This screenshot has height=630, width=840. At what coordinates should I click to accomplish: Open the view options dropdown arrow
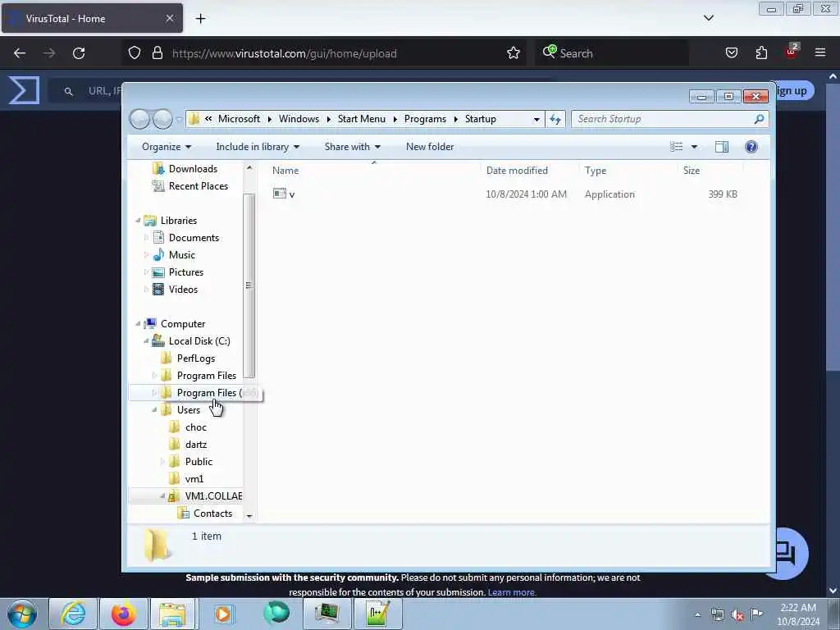click(694, 147)
